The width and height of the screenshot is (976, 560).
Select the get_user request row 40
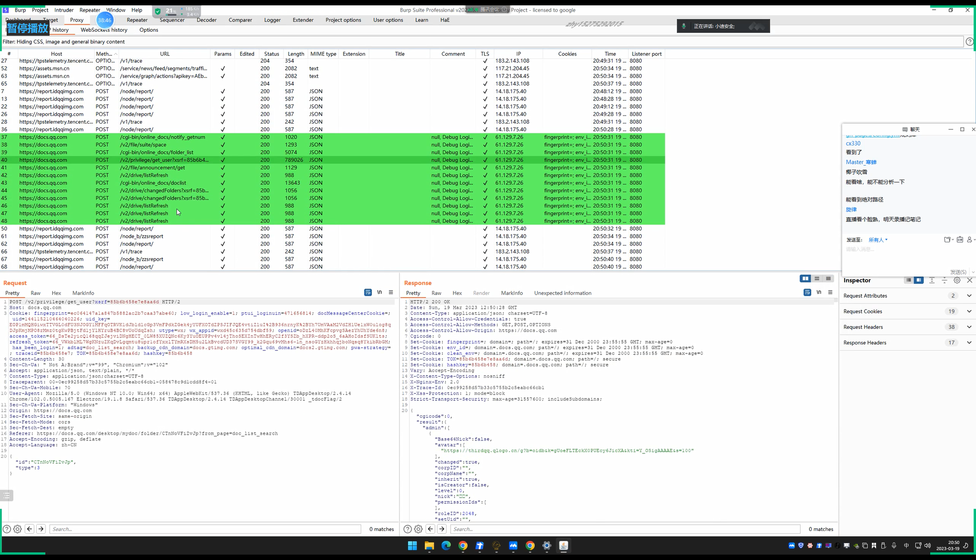click(164, 160)
